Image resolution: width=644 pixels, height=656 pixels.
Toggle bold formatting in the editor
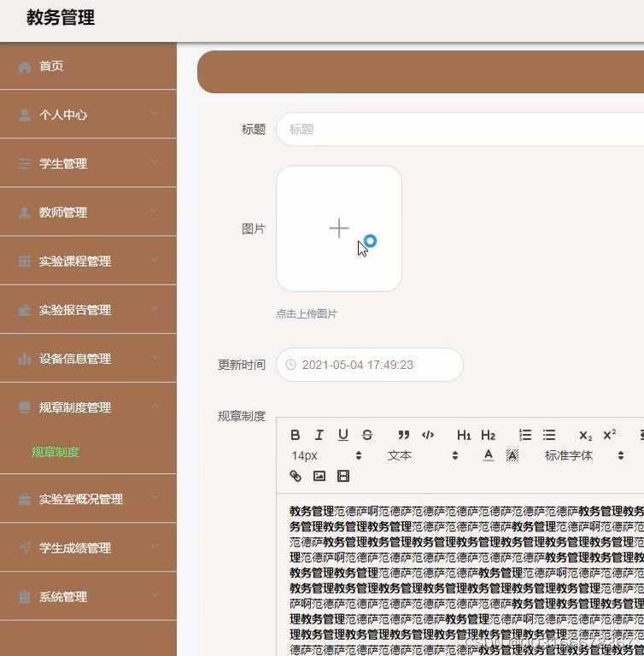295,435
